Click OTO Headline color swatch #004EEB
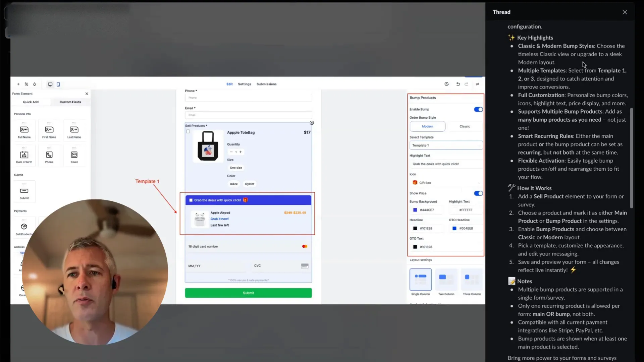Image resolution: width=644 pixels, height=362 pixels. (x=454, y=228)
